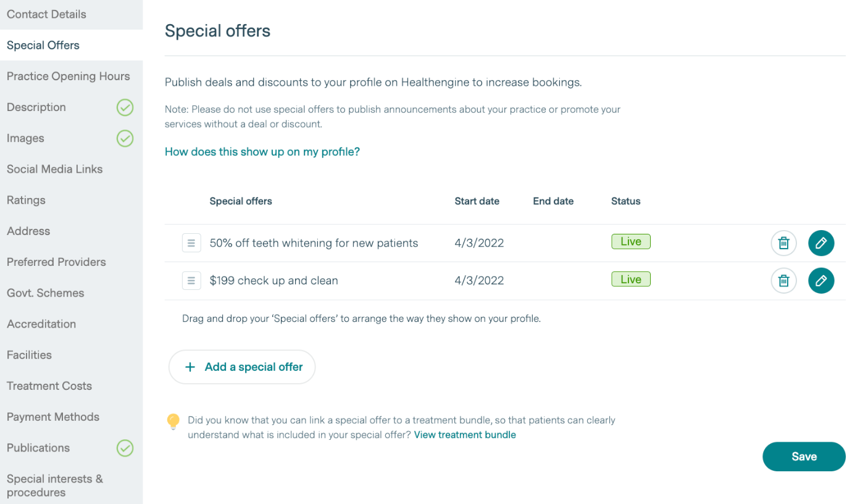This screenshot has height=504, width=847.
Task: Click drag handle for $199 check up offer
Action: point(191,281)
